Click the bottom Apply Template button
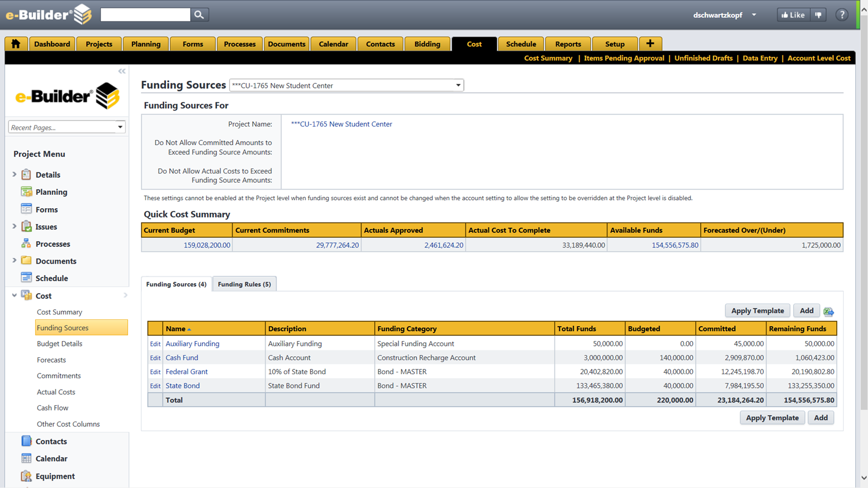The width and height of the screenshot is (868, 488). [772, 417]
